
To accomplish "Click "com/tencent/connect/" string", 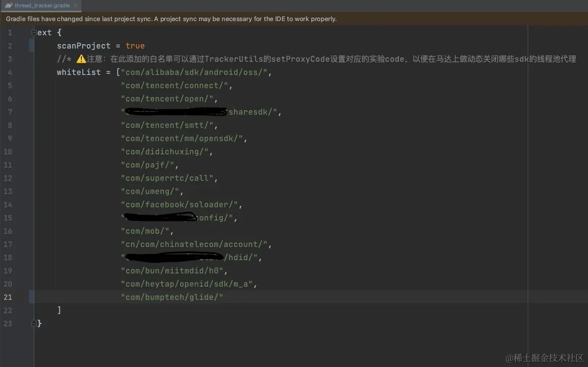I will coord(175,85).
